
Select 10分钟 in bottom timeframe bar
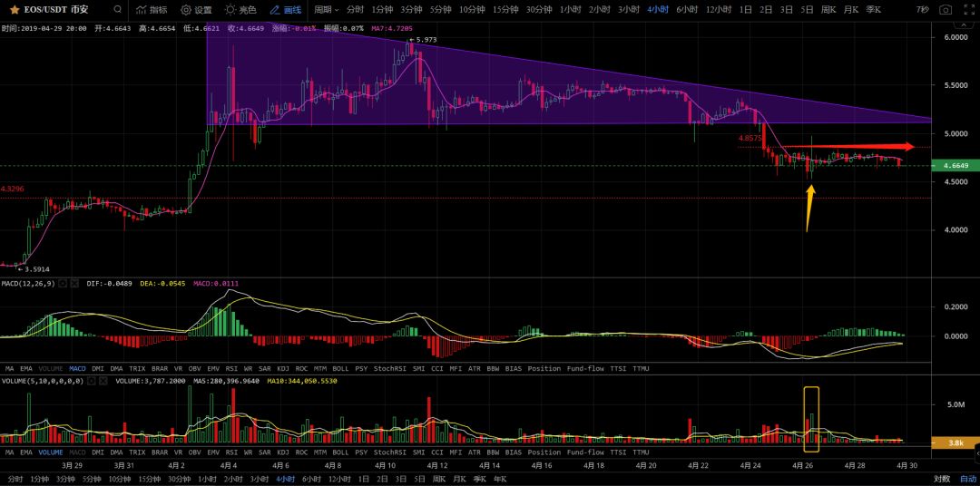point(118,479)
